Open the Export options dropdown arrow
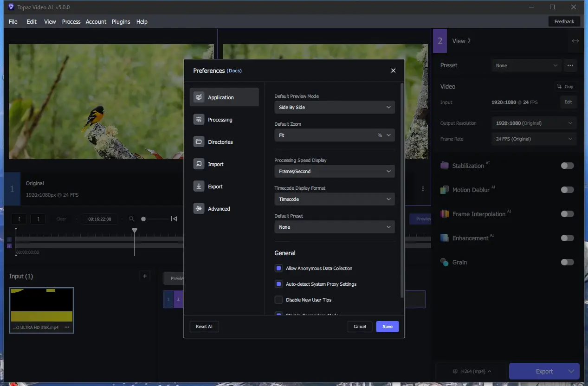The image size is (588, 386). tap(571, 371)
